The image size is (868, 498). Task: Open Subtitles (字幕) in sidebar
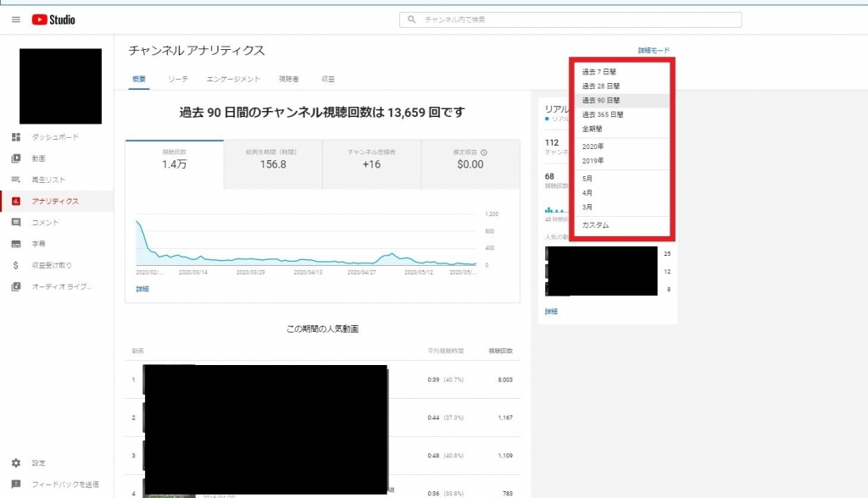click(x=38, y=244)
